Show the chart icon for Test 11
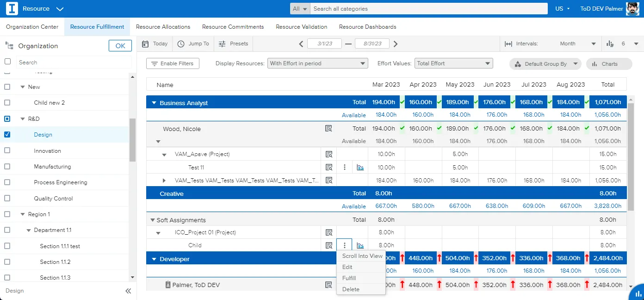 tap(360, 168)
